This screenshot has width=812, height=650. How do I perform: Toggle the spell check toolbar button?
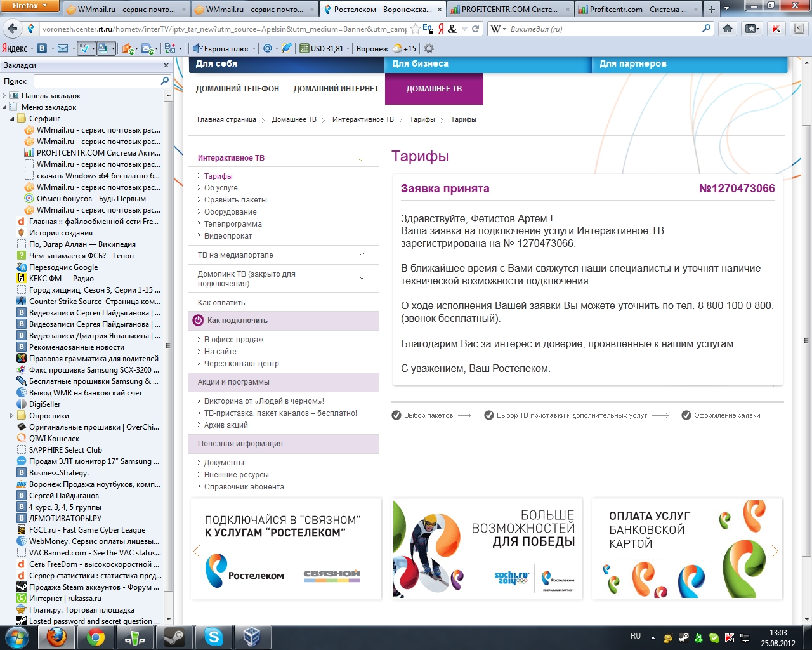[86, 48]
